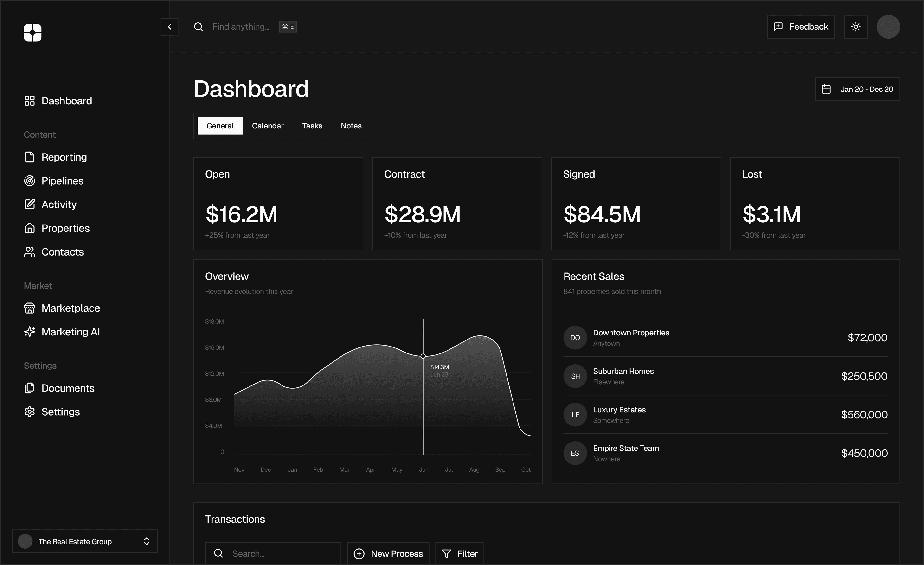Switch to the Calendar tab
Image resolution: width=924 pixels, height=565 pixels.
tap(267, 126)
